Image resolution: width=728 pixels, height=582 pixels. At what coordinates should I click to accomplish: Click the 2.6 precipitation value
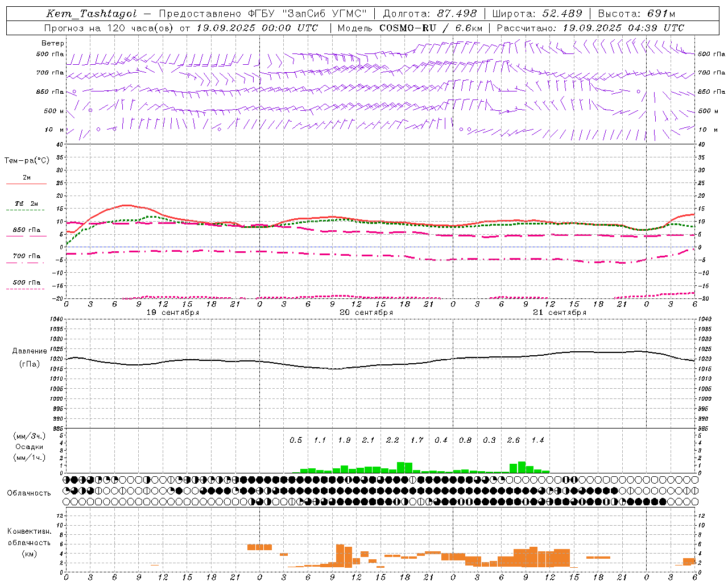click(514, 440)
